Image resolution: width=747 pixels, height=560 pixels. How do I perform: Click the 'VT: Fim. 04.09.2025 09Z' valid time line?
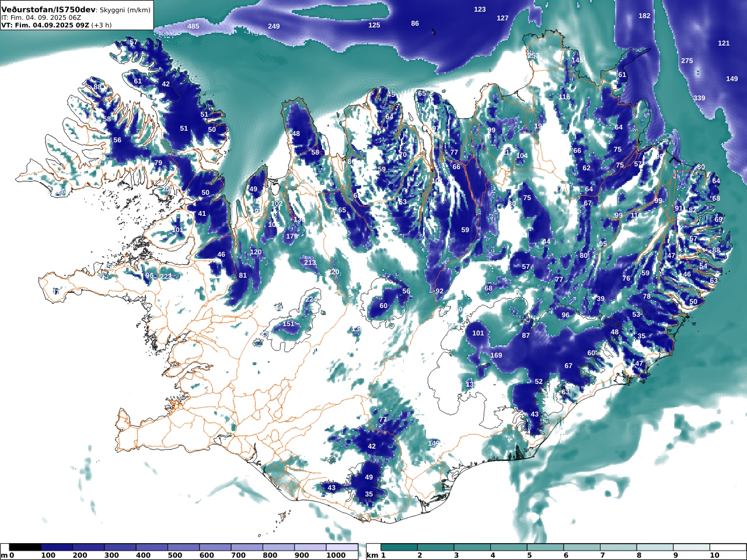[x=44, y=25]
